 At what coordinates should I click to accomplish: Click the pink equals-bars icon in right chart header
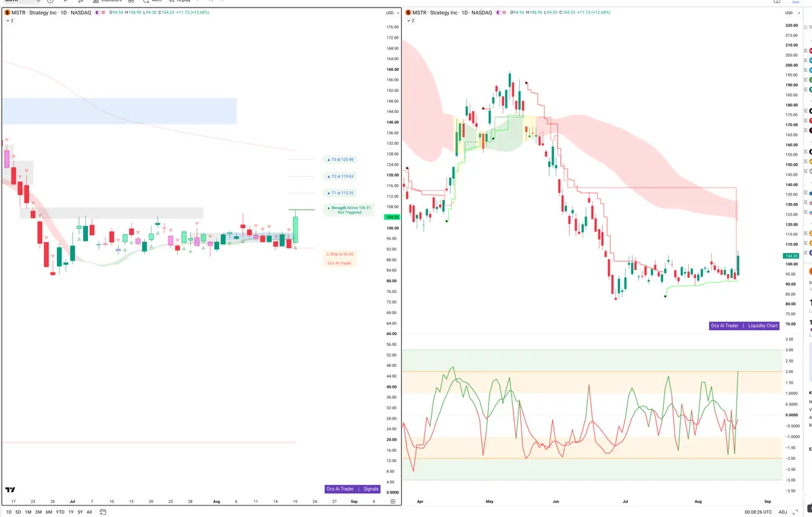(x=503, y=13)
